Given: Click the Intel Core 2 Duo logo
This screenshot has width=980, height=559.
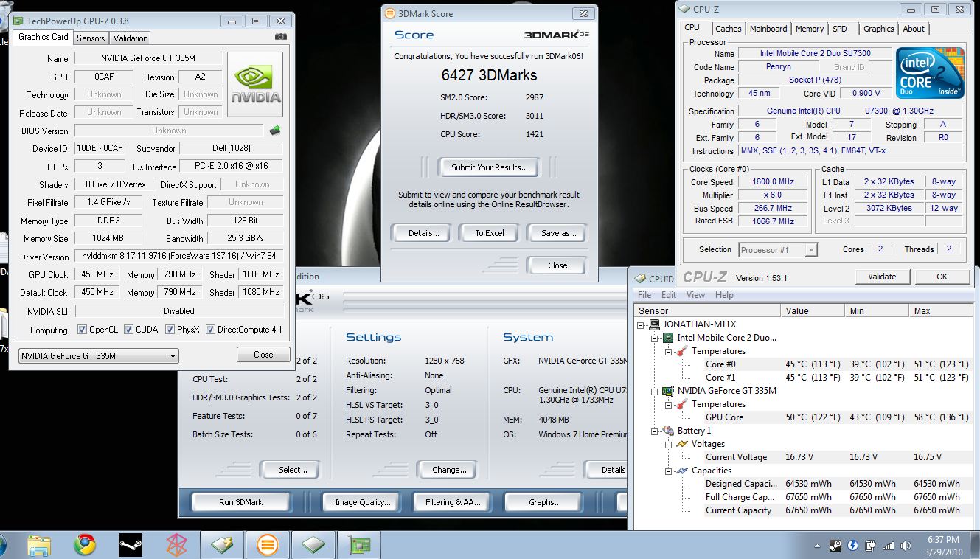Looking at the screenshot, I should [930, 73].
